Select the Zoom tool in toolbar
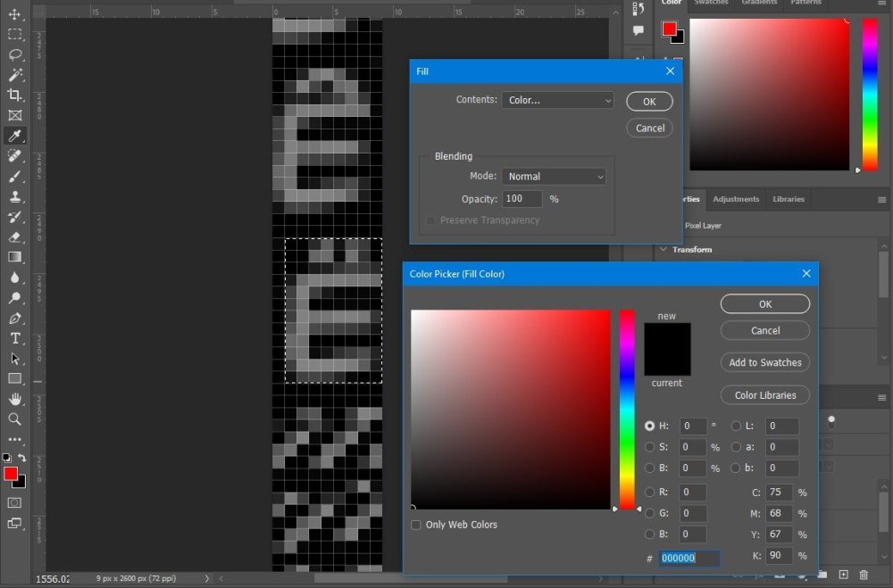The image size is (893, 588). (14, 419)
